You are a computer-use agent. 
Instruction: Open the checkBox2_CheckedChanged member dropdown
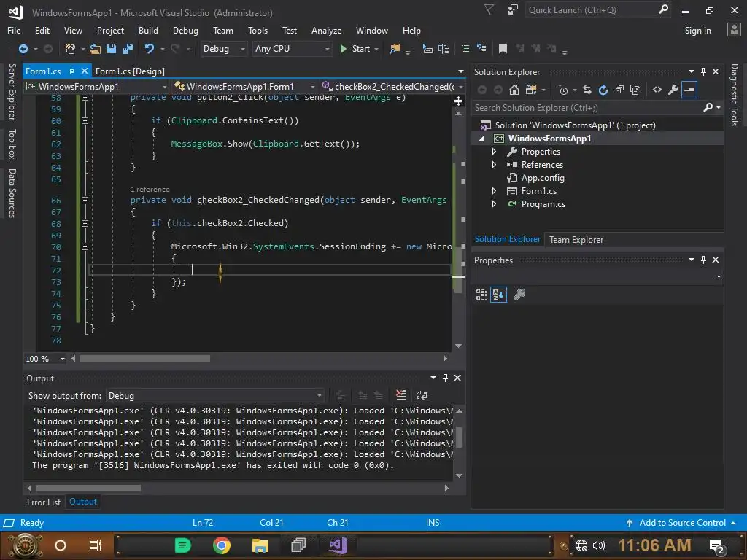click(392, 87)
